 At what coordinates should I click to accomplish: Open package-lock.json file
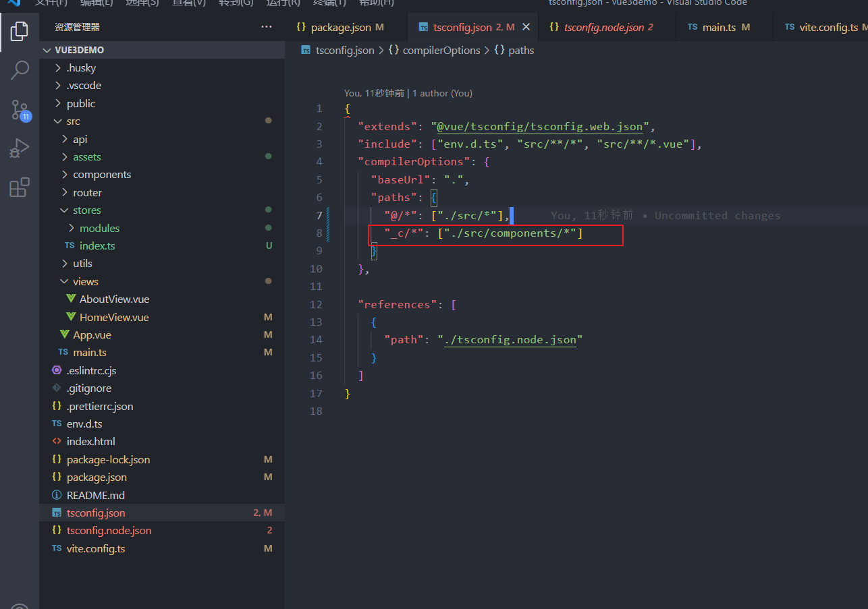tap(162, 460)
